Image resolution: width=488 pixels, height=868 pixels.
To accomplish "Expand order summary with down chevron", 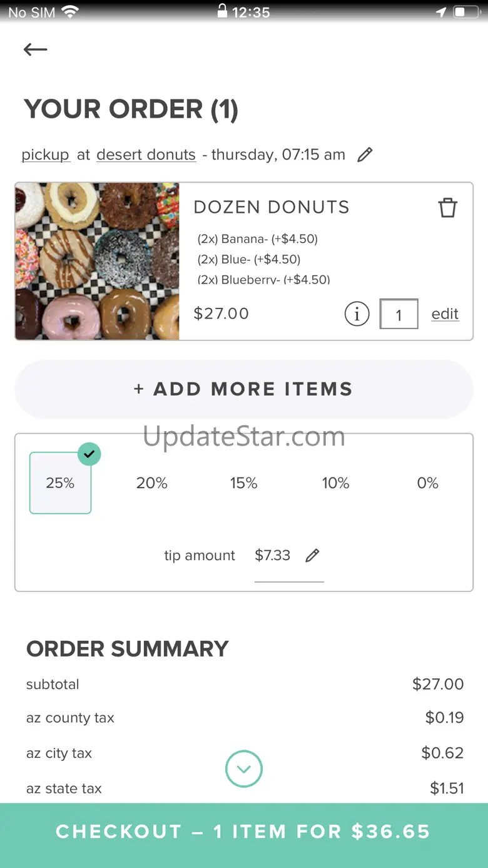I will pos(244,768).
